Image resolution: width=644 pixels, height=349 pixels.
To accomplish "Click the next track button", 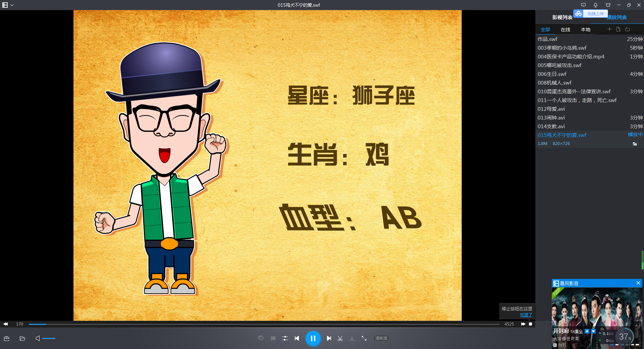I will click(329, 338).
